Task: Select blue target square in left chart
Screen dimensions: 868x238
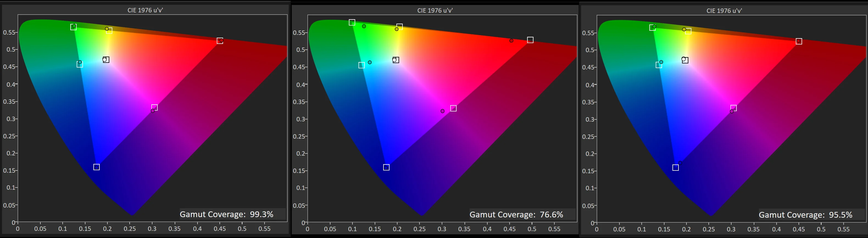Action: [96, 167]
